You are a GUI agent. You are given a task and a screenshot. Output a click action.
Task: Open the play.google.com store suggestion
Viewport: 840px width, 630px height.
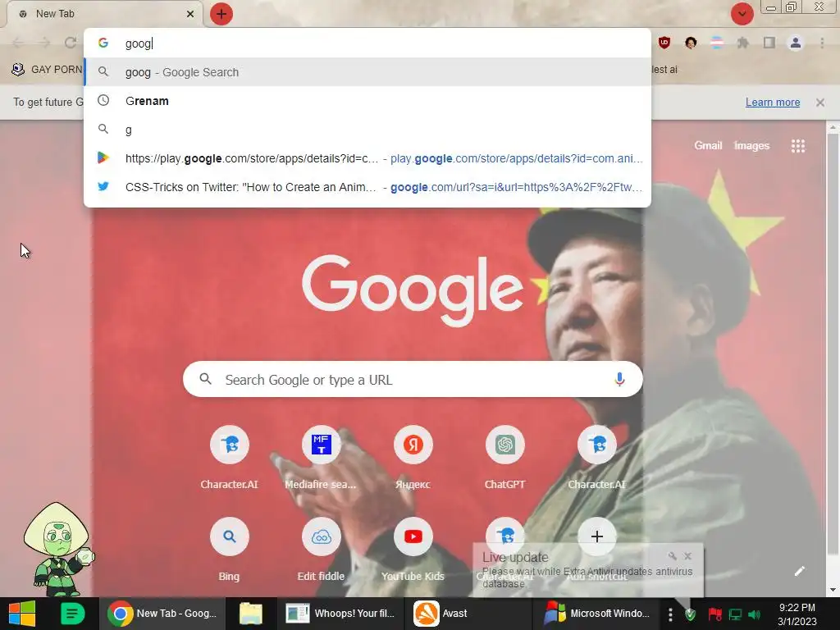(x=367, y=158)
